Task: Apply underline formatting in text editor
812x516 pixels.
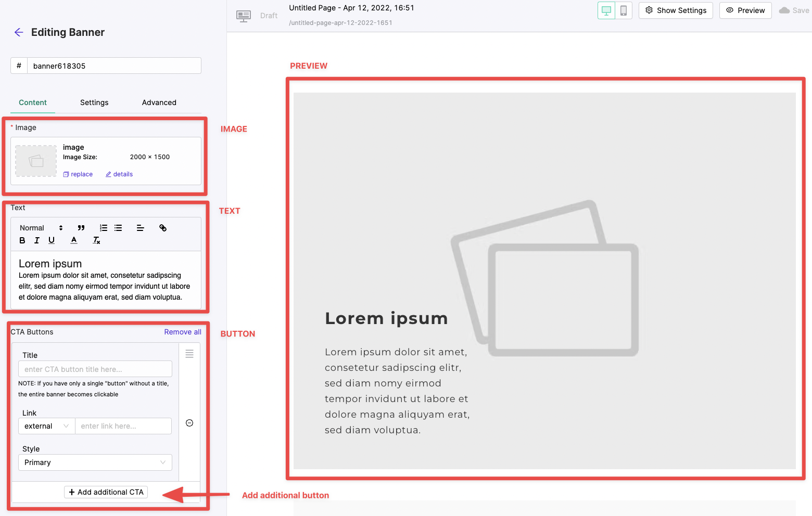Action: 52,240
